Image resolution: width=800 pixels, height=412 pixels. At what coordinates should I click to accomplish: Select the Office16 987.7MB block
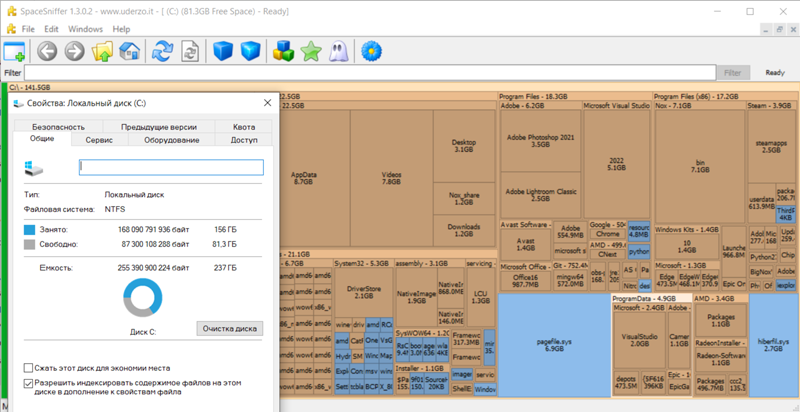526,280
